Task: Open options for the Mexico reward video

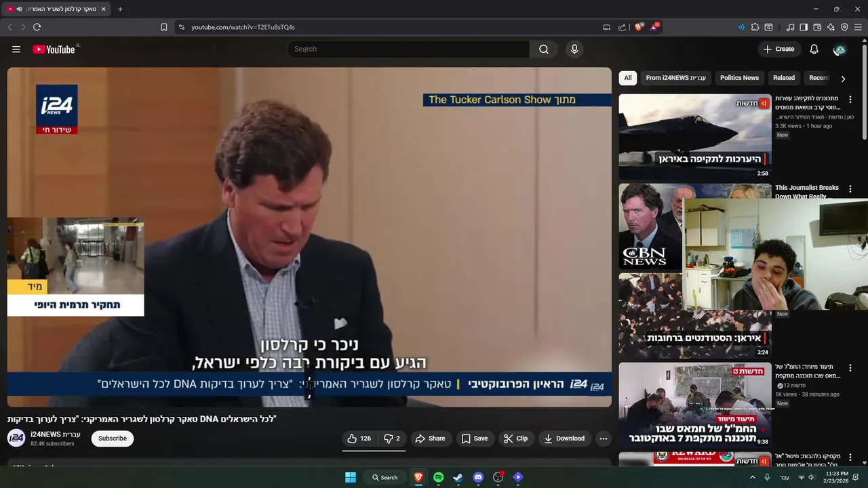Action: [x=850, y=457]
